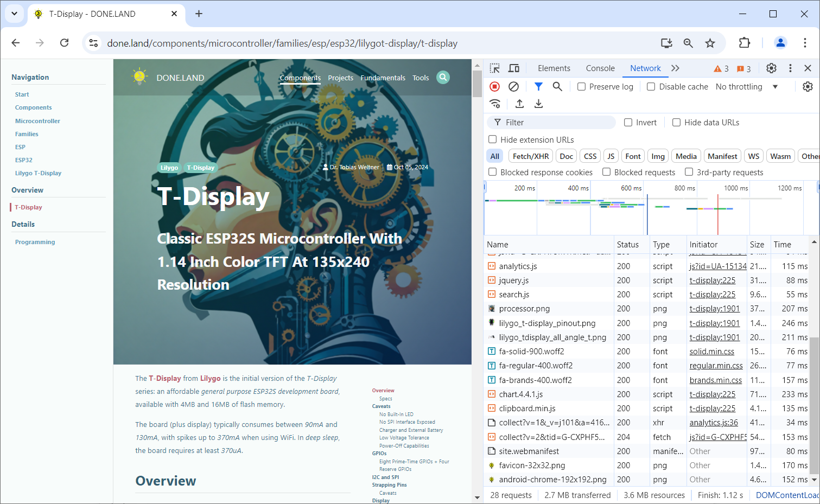Enable Disable cache checkbox
The image size is (820, 504).
coord(651,87)
